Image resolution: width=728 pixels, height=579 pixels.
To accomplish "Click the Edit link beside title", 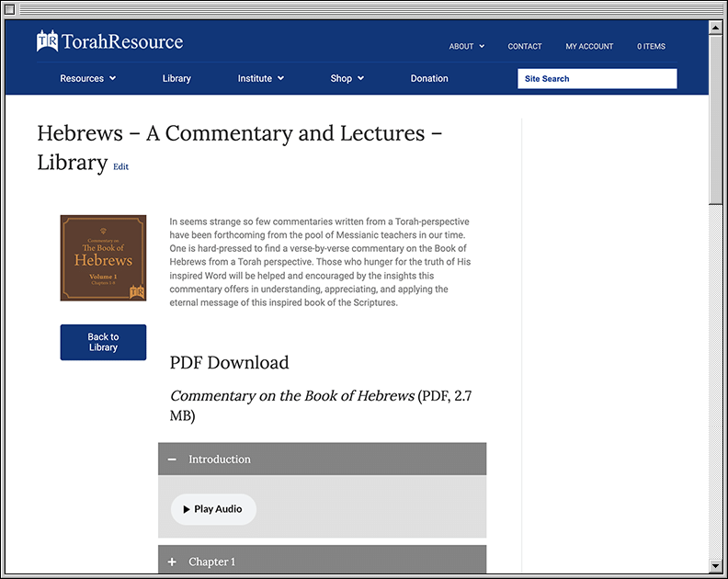I will [120, 167].
